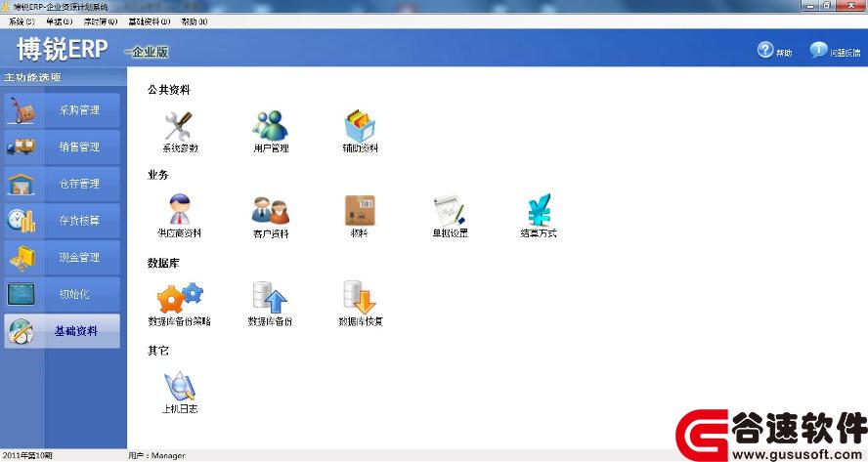The image size is (868, 462).
Task: Open the 基础资料(B) menu
Action: 149,21
